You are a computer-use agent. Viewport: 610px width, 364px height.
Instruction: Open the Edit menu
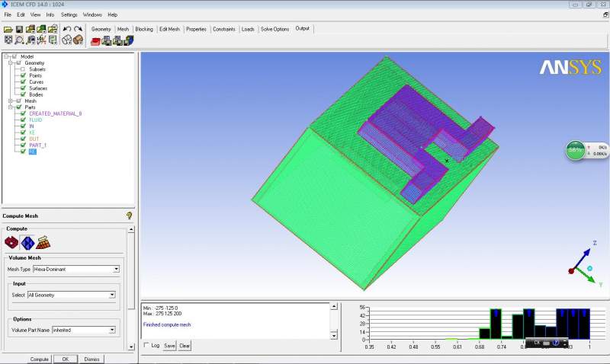point(21,14)
